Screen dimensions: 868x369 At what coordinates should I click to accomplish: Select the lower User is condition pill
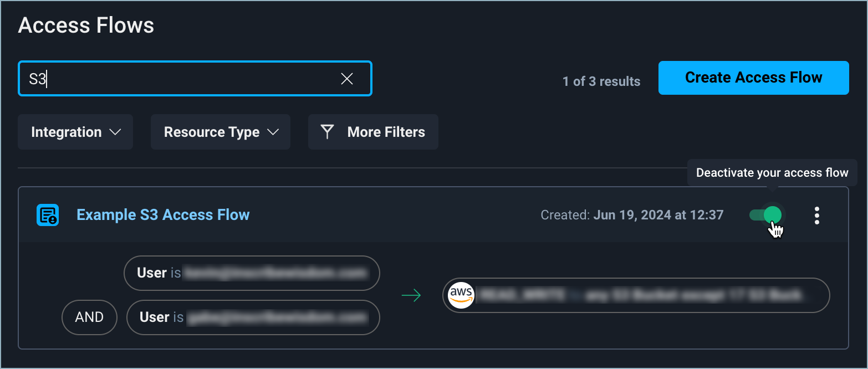click(253, 317)
